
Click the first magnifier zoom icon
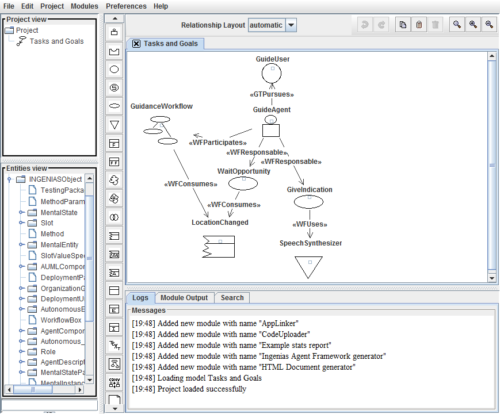pyautogui.click(x=457, y=25)
